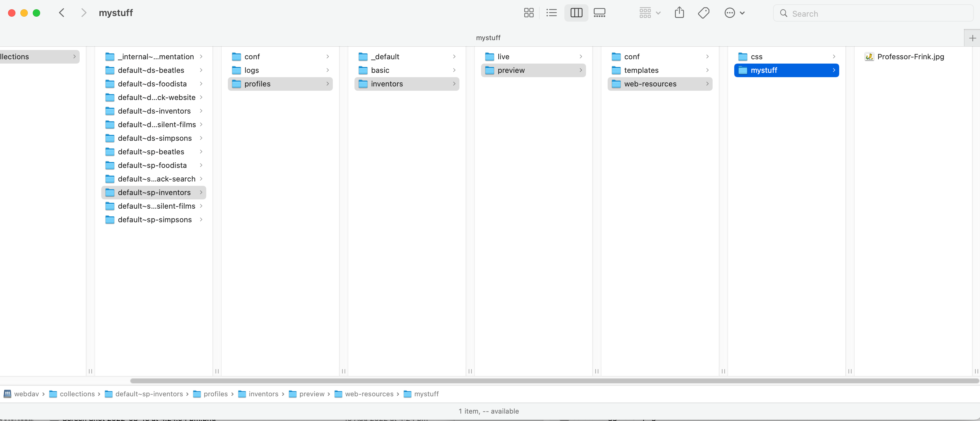Expand the default~ds-beatles folder chevron
Screen dimensions: 980x421
click(x=201, y=70)
